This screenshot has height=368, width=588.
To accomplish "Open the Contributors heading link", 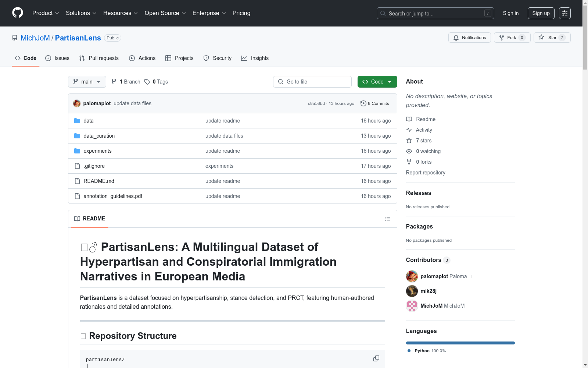I will [428, 260].
